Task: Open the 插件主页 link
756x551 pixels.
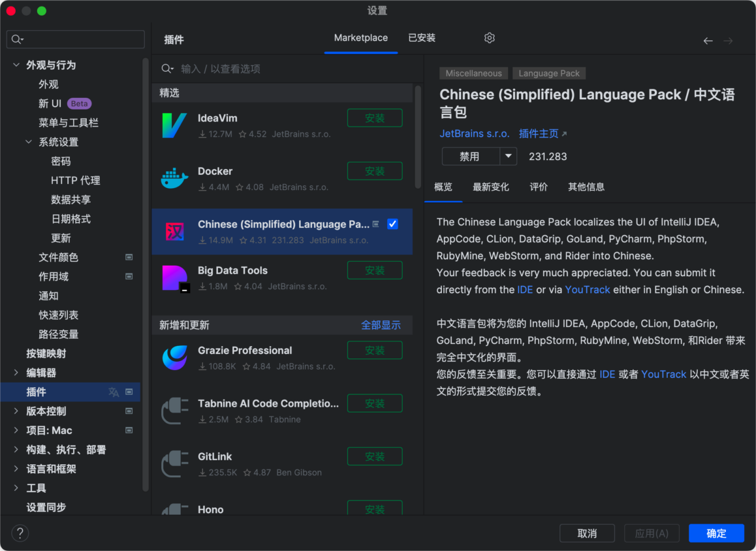Action: [543, 134]
